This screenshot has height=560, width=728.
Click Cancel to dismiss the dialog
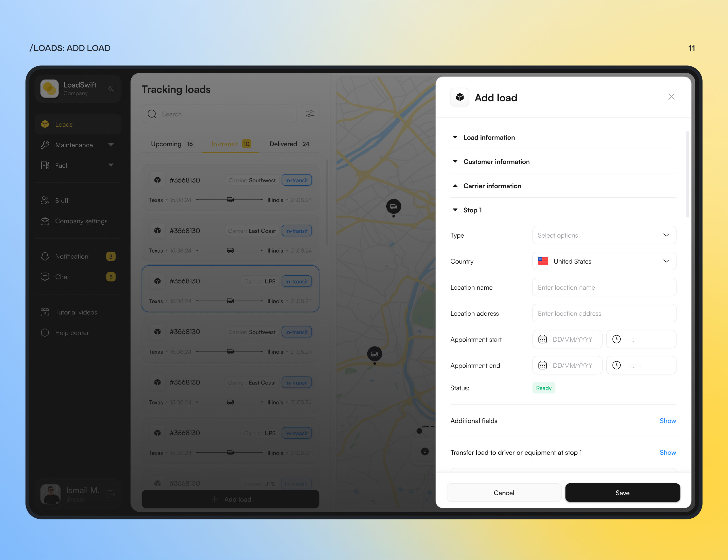point(503,492)
